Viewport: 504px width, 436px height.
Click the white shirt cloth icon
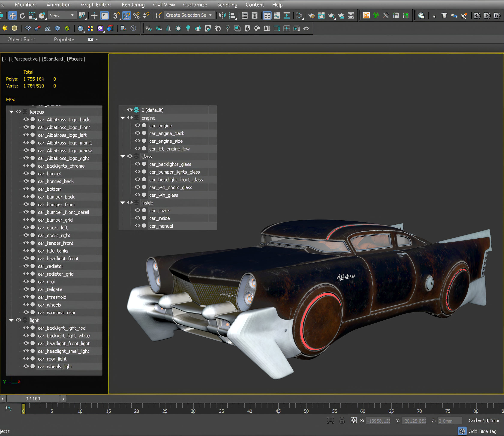[444, 16]
